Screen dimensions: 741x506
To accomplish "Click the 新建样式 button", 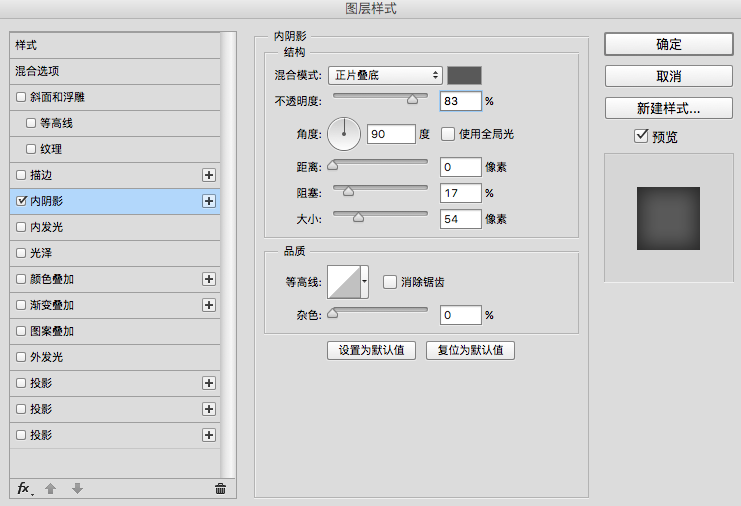I will 669,108.
